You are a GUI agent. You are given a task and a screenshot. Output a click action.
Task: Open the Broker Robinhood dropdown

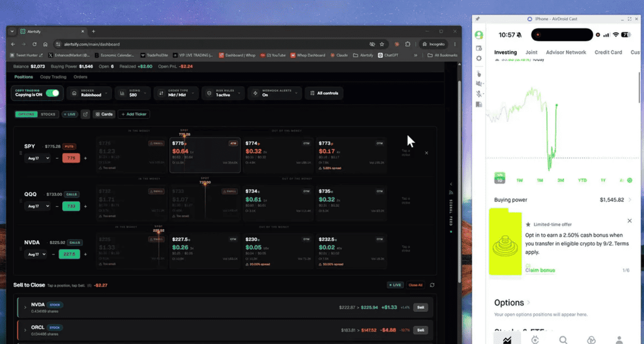coord(89,93)
